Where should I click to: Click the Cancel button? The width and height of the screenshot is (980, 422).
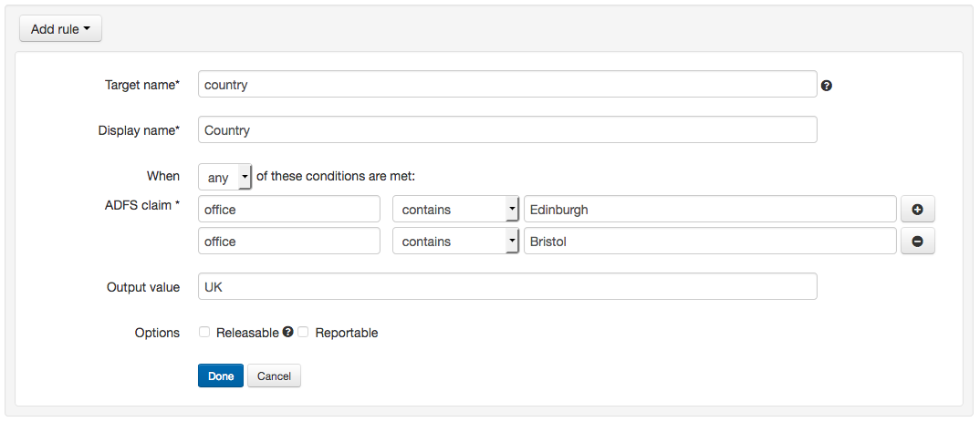274,376
